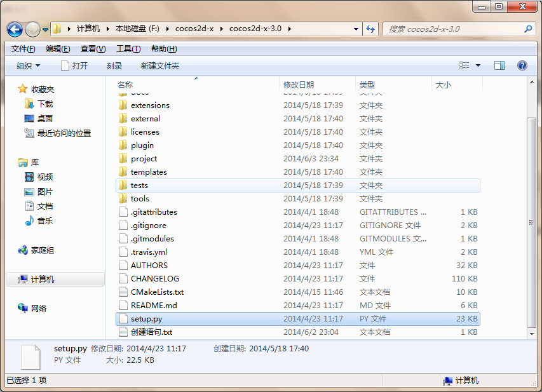Select the tools folder icon
542x392 pixels.
123,199
